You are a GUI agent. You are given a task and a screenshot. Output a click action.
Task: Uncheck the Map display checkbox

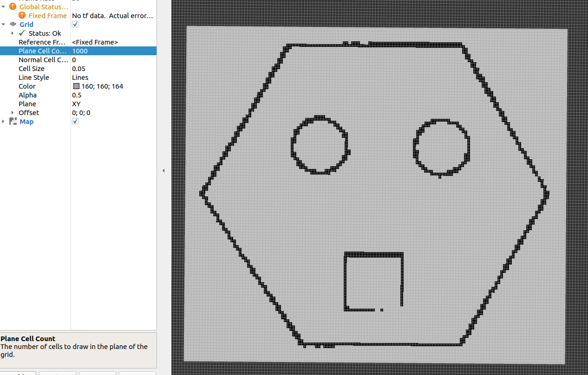[75, 122]
